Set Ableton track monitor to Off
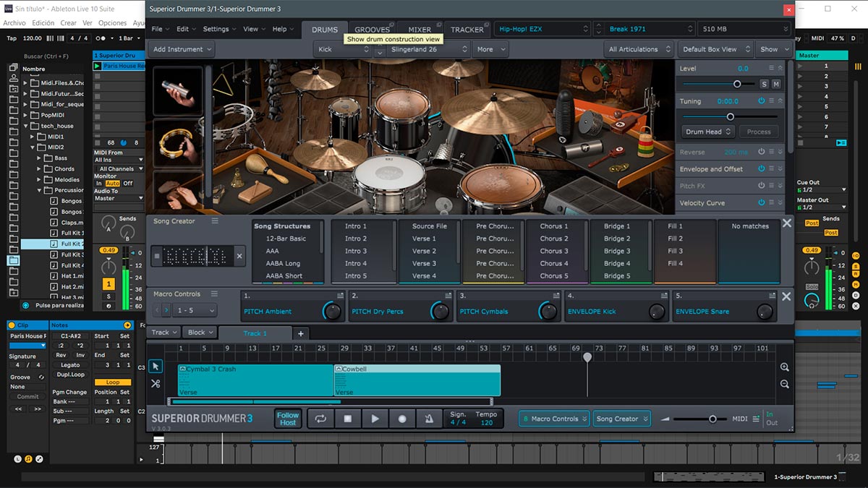Viewport: 868px width, 488px height. click(128, 184)
